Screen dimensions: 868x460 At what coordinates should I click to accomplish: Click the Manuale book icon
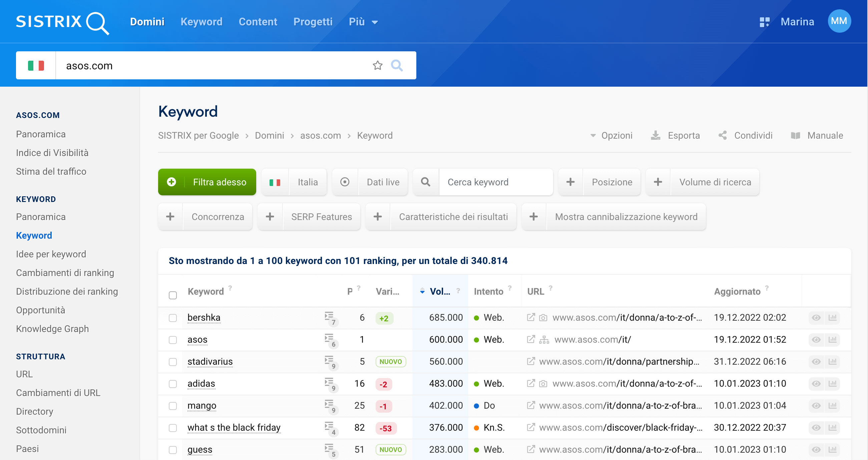tap(795, 135)
